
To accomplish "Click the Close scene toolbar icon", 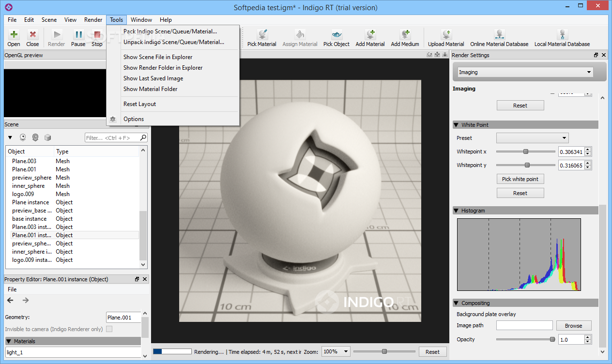I will click(x=32, y=35).
